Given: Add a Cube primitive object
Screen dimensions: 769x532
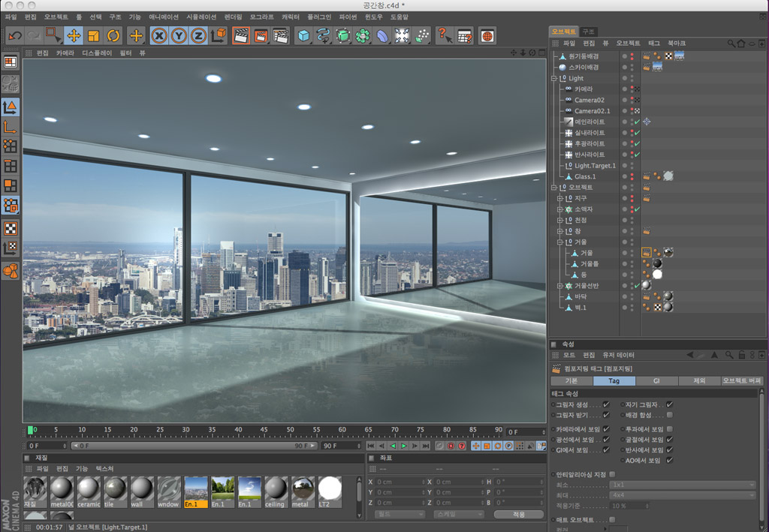Looking at the screenshot, I should (303, 35).
